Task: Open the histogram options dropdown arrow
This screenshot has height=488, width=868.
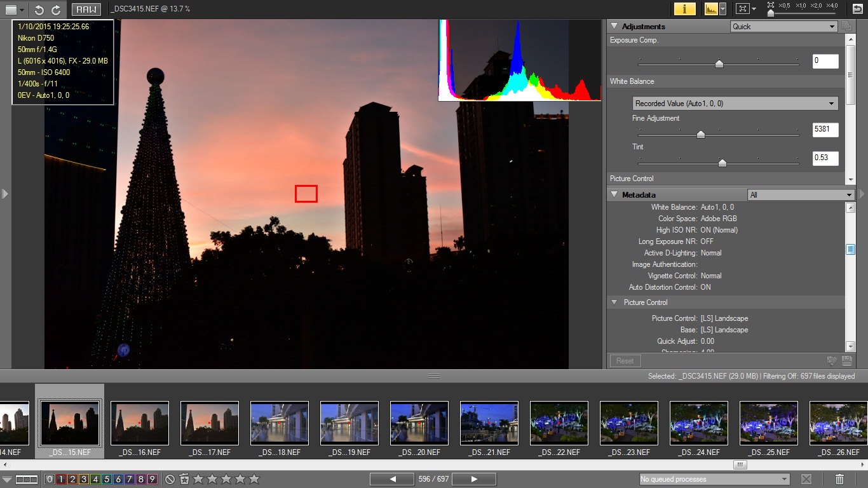Action: coord(722,9)
